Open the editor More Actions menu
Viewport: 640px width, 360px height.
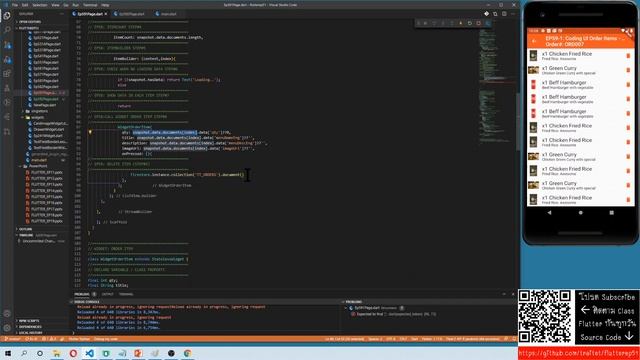coord(513,14)
